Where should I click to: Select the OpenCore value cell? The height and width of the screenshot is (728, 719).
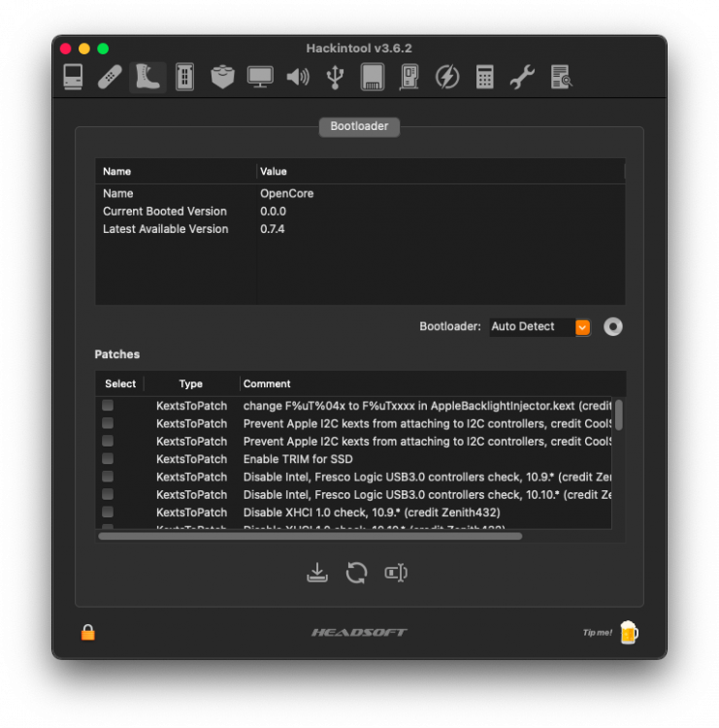pyautogui.click(x=287, y=193)
